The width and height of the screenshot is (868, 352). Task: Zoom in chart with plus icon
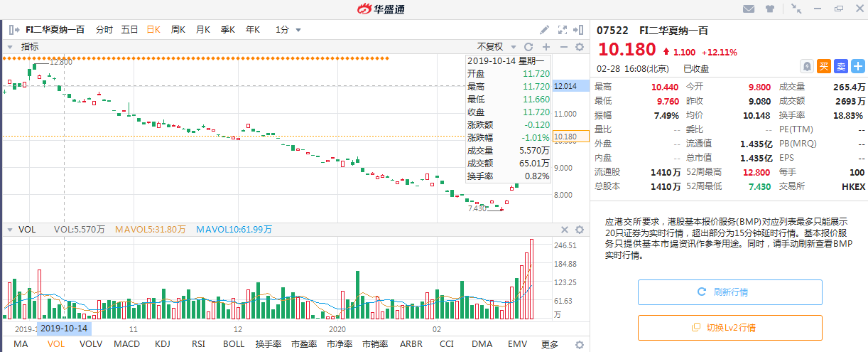click(x=546, y=47)
